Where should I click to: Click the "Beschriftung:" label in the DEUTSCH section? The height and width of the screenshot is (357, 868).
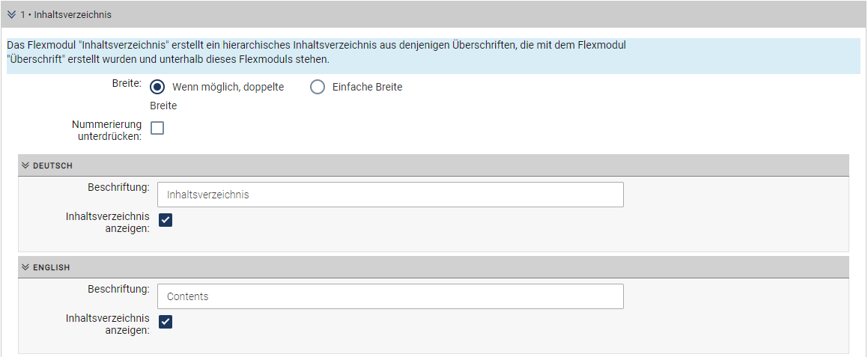118,186
